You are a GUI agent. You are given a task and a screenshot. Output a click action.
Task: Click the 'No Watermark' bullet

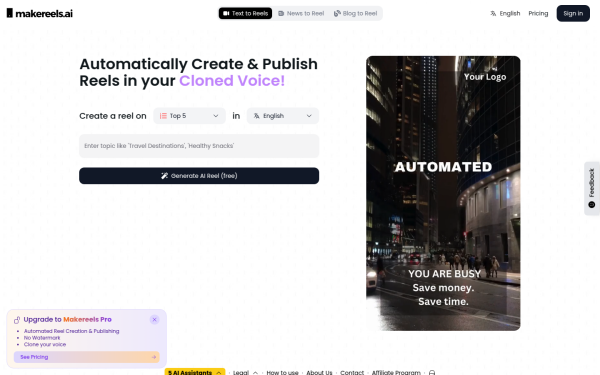pos(42,338)
